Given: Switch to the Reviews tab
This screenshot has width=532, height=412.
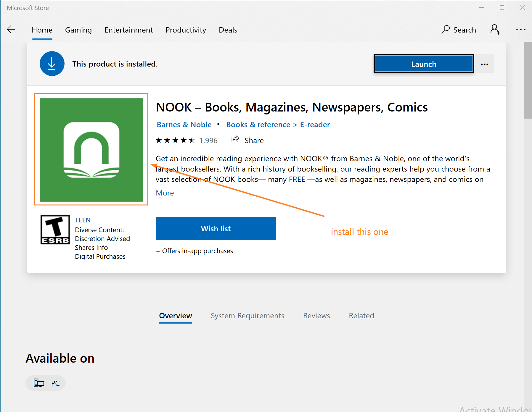Looking at the screenshot, I should [316, 316].
